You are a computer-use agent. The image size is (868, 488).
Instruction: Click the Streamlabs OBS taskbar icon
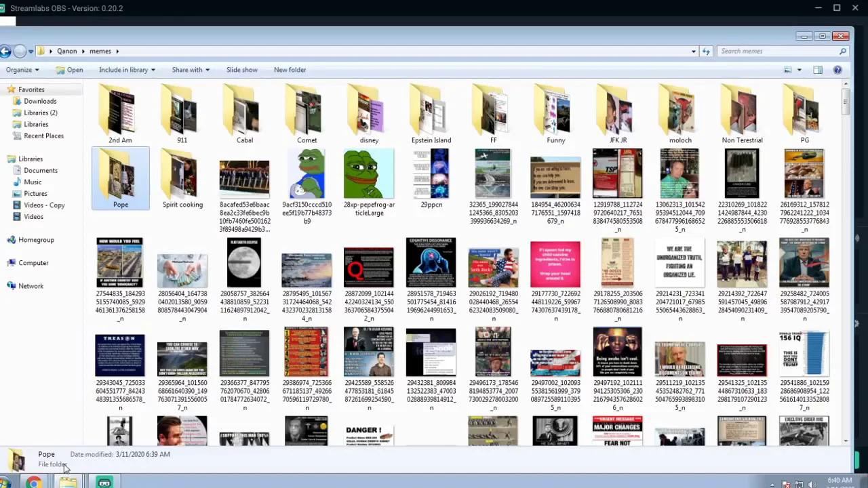[104, 483]
